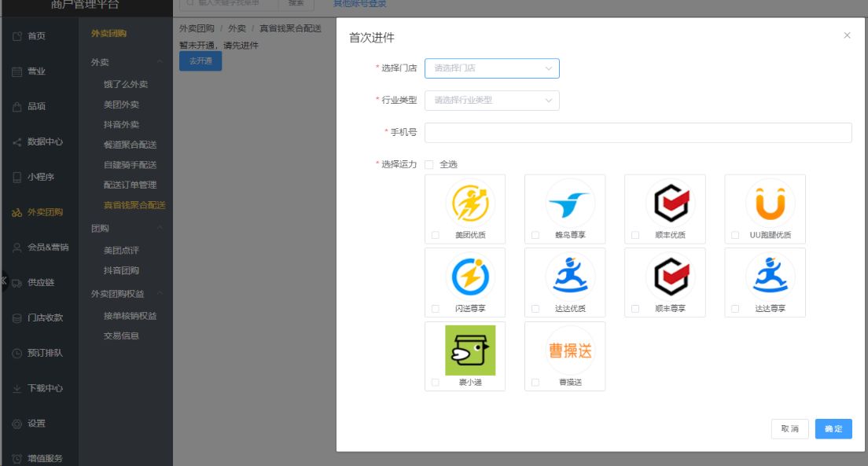Open 美团点评 menu item
The height and width of the screenshot is (466, 868).
121,250
